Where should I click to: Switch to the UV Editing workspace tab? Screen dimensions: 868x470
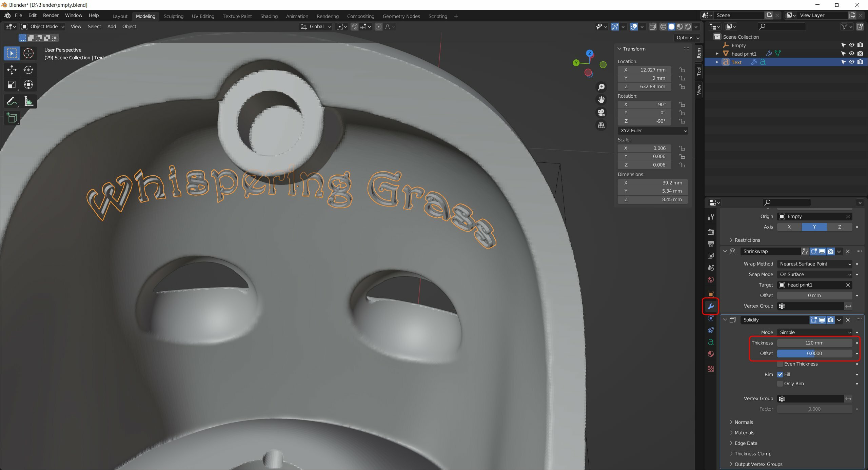pyautogui.click(x=203, y=16)
